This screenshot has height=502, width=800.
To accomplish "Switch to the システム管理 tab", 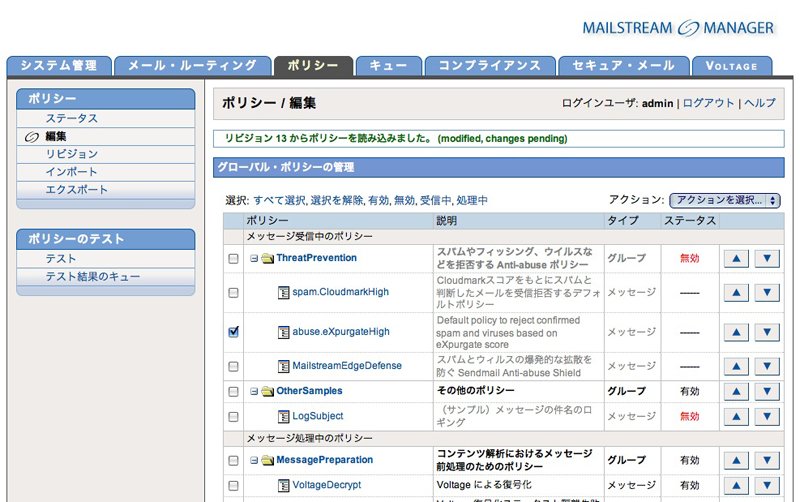I will click(59, 66).
